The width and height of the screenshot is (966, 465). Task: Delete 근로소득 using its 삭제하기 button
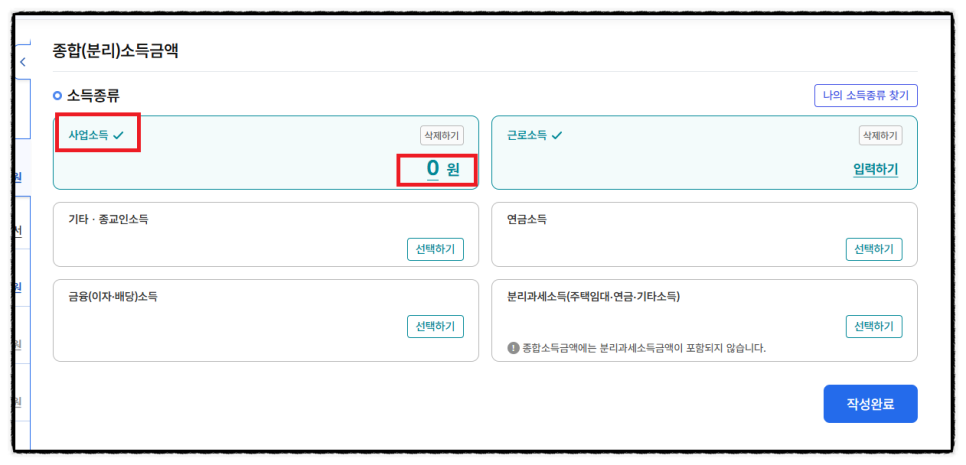pos(880,135)
